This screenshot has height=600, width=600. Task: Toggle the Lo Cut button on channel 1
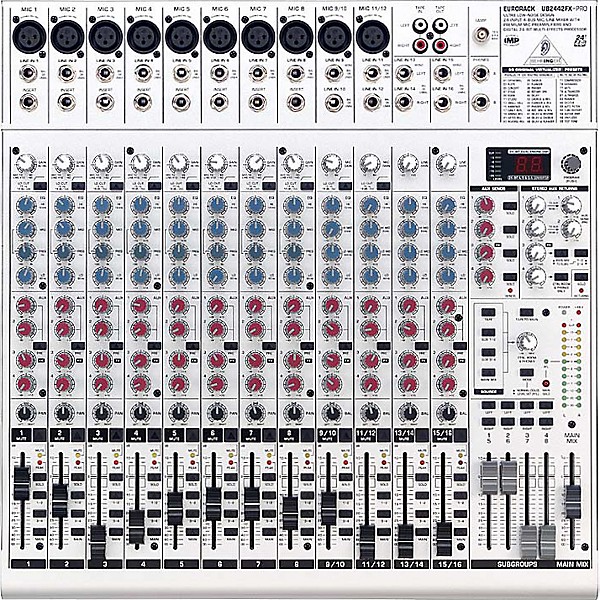pyautogui.click(x=40, y=186)
